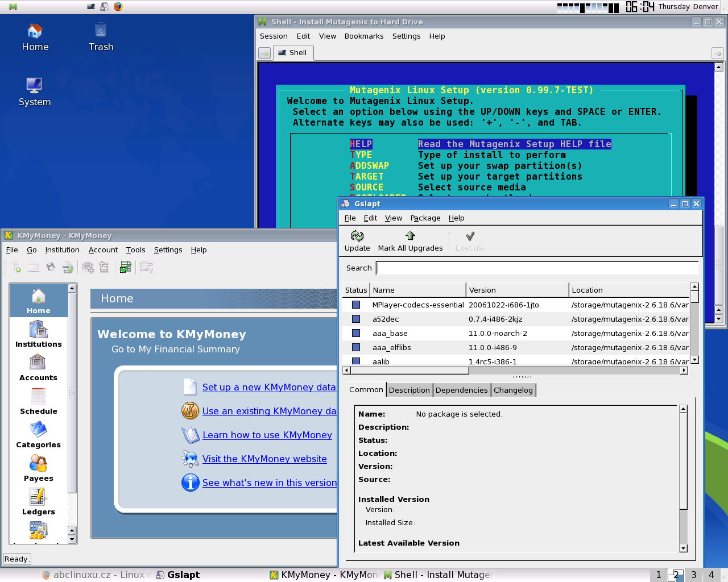Click the clock in top panel
Image resolution: width=728 pixels, height=582 pixels.
click(640, 7)
